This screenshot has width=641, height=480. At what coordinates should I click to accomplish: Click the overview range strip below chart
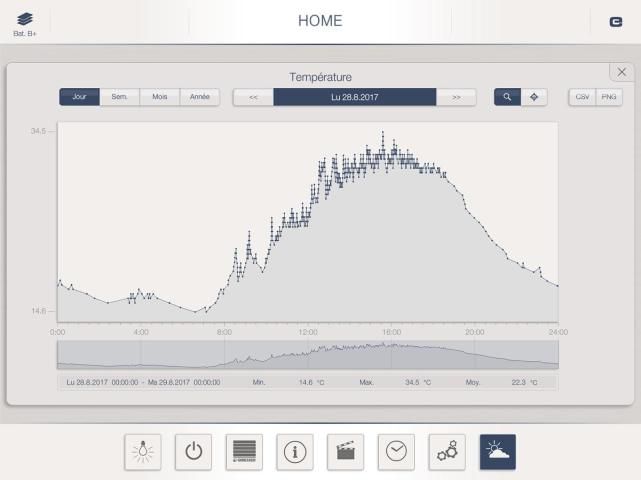pos(307,355)
